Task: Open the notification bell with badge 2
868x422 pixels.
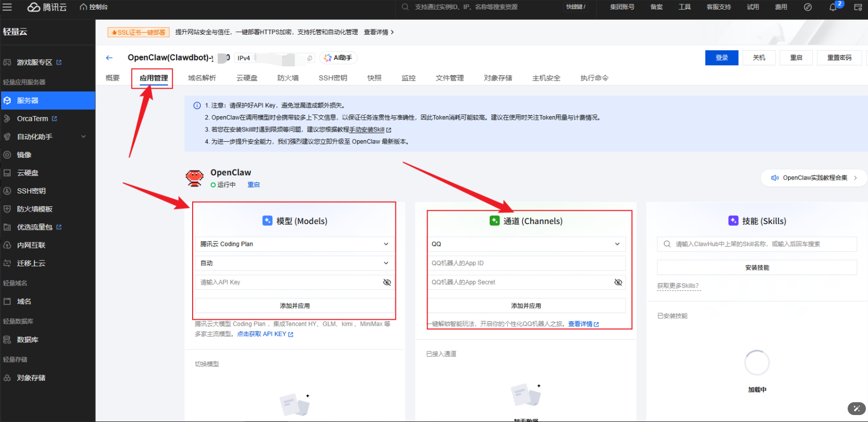Action: pyautogui.click(x=833, y=7)
